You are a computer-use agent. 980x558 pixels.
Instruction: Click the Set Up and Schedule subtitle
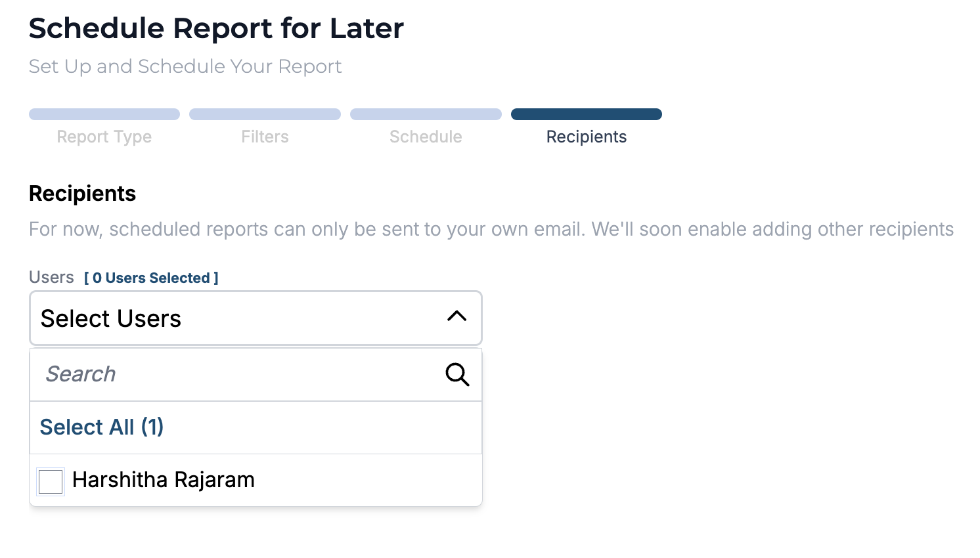pyautogui.click(x=185, y=66)
